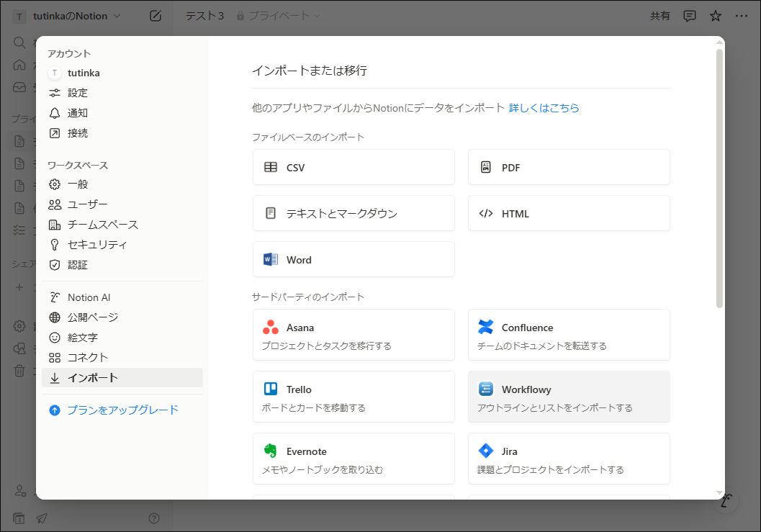Image resolution: width=761 pixels, height=532 pixels.
Task: Click the home icon in sidebar
Action: click(19, 65)
